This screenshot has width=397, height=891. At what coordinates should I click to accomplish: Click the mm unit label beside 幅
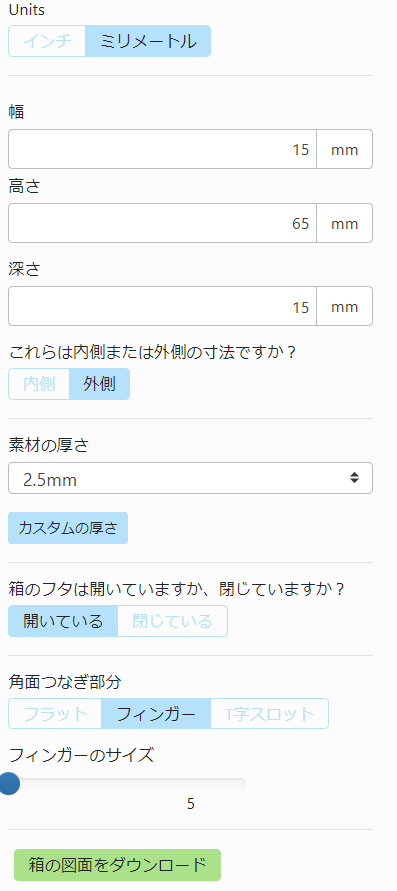(x=345, y=149)
